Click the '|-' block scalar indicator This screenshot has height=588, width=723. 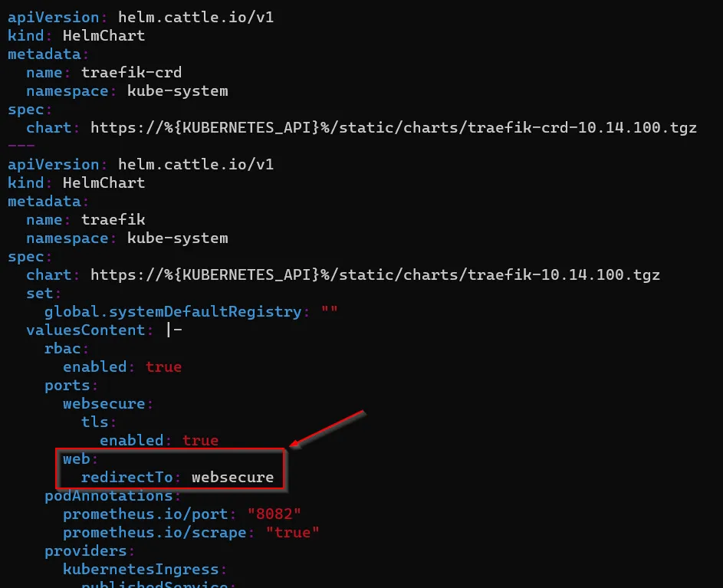tap(174, 330)
